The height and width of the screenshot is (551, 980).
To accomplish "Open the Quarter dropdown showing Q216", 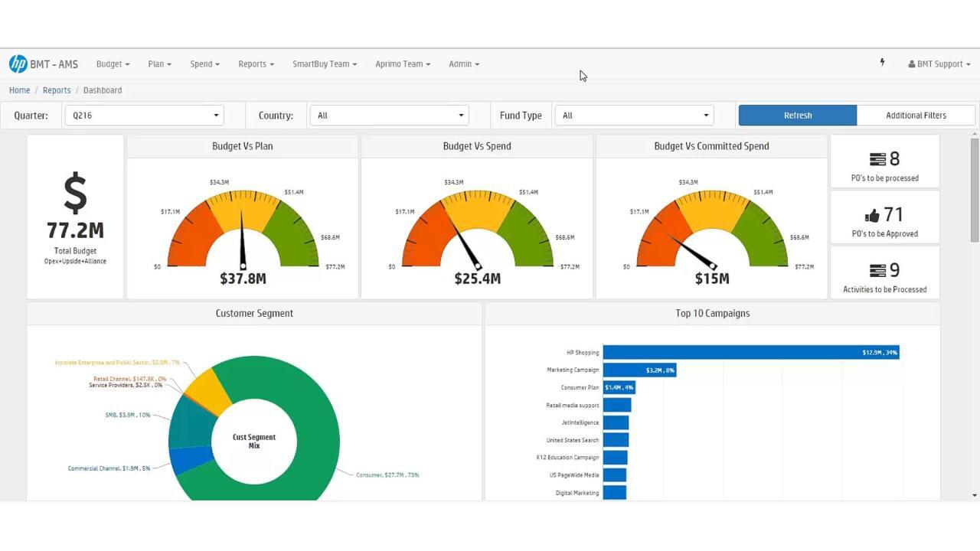I will pyautogui.click(x=144, y=116).
